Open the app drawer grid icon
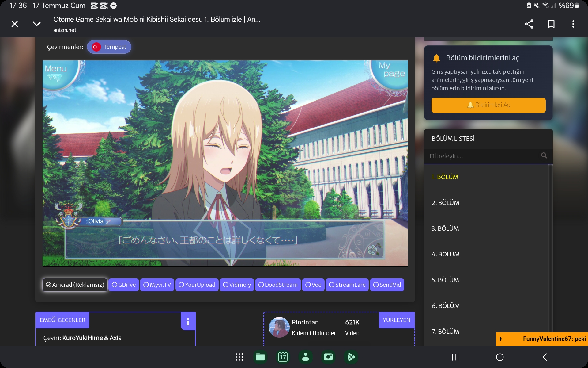The image size is (588, 368). click(239, 357)
